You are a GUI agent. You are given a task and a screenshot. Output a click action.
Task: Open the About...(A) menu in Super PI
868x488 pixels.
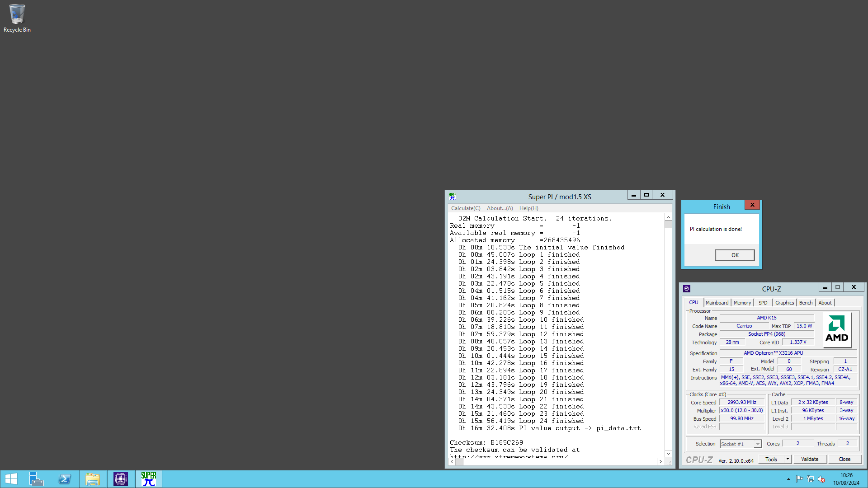(500, 208)
